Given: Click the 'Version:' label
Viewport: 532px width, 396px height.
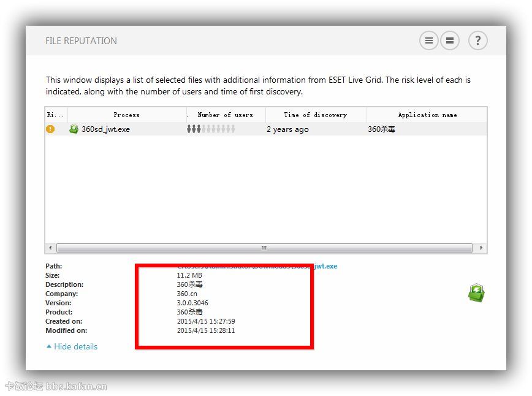Looking at the screenshot, I should coord(58,303).
